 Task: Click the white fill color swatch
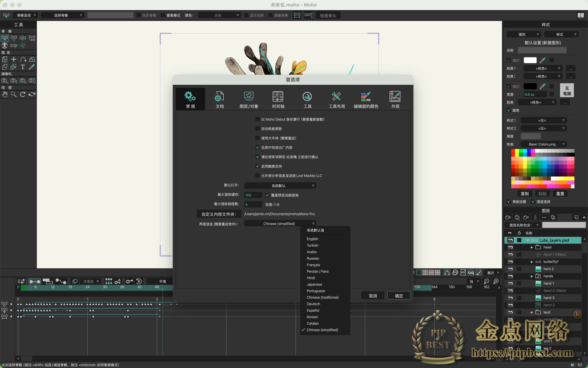tap(530, 60)
